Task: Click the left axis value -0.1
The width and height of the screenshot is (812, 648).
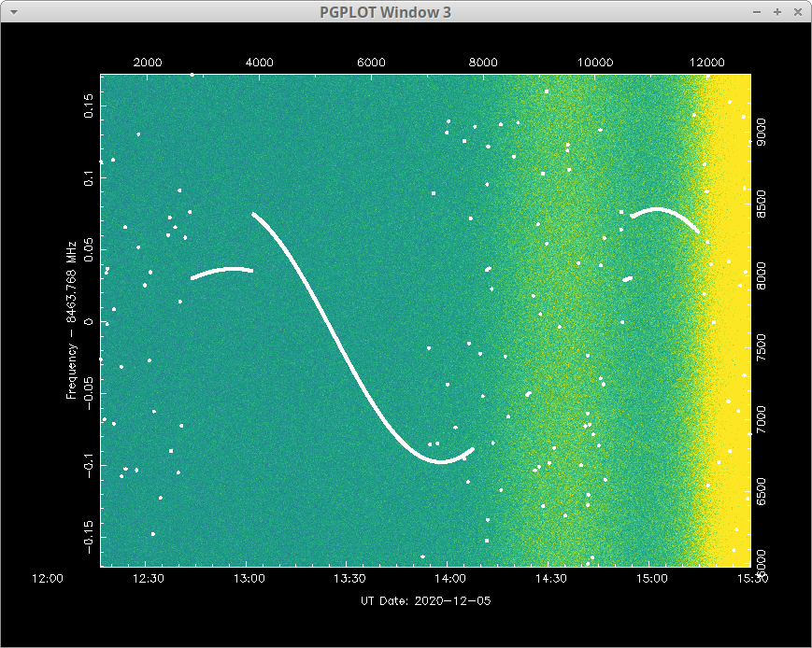Action: [89, 465]
